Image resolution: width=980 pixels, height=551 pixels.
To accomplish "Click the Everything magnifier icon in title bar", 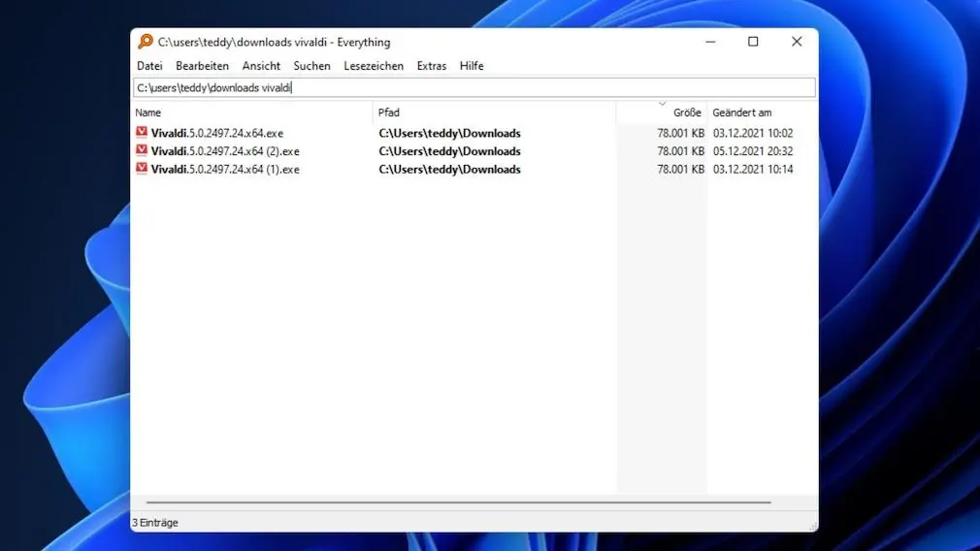I will tap(146, 42).
